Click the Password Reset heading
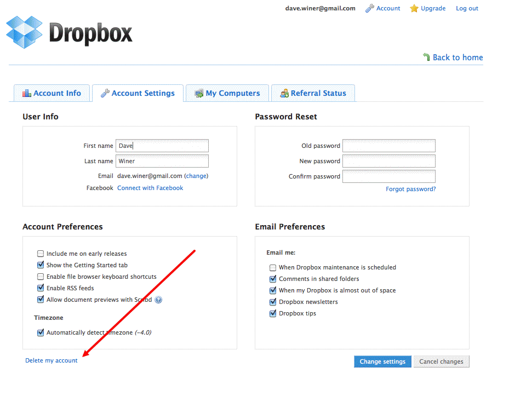 [285, 116]
